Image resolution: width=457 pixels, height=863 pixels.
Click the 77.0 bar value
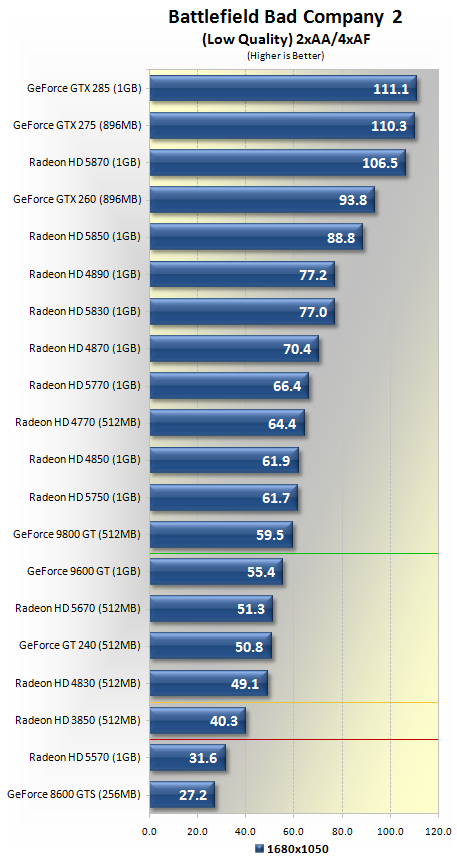tap(312, 312)
